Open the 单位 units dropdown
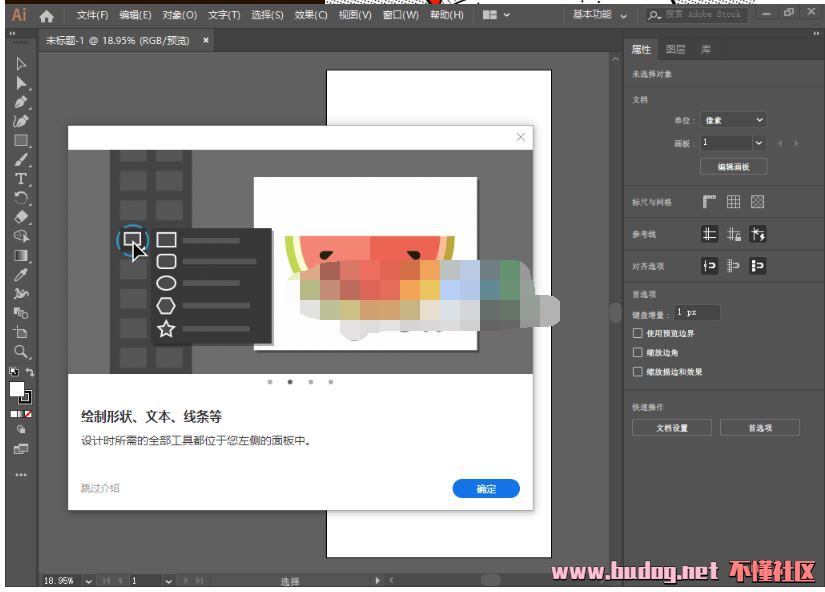The width and height of the screenshot is (825, 592). coord(733,120)
